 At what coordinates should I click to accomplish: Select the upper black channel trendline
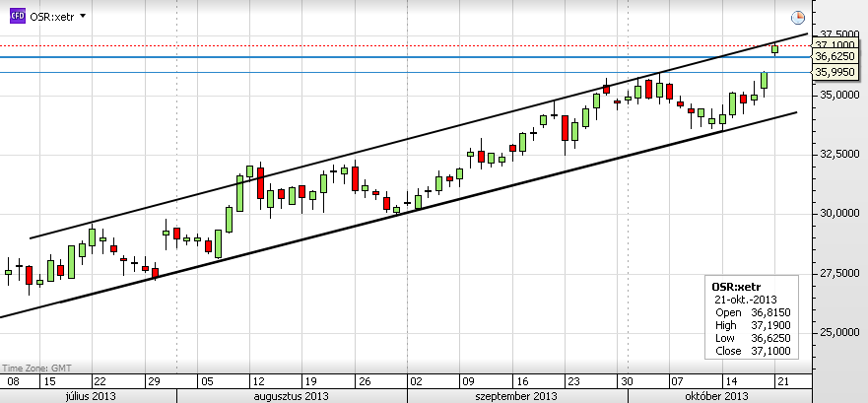pyautogui.click(x=419, y=136)
